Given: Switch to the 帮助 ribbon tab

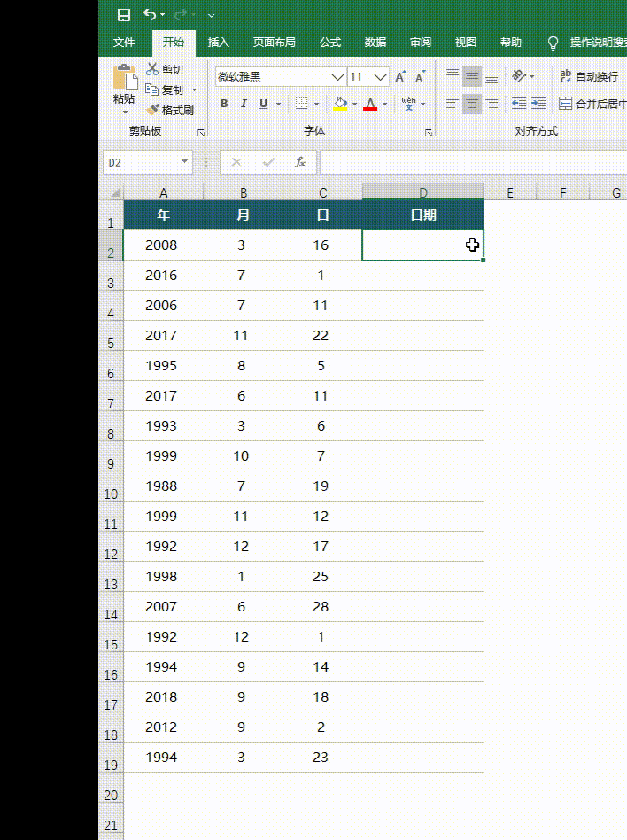Looking at the screenshot, I should tap(510, 43).
